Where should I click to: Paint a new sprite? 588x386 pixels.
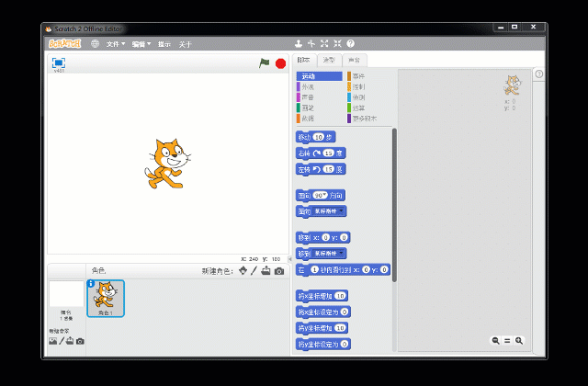point(254,270)
